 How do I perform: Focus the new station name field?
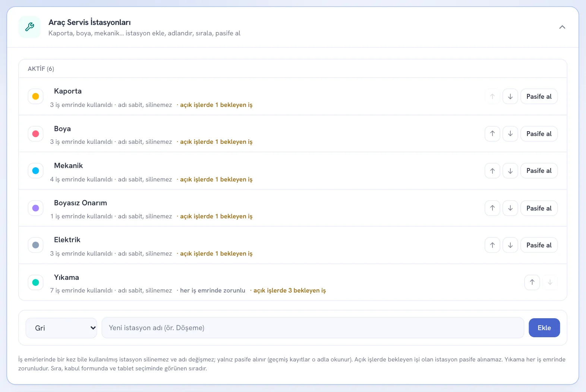pyautogui.click(x=313, y=328)
